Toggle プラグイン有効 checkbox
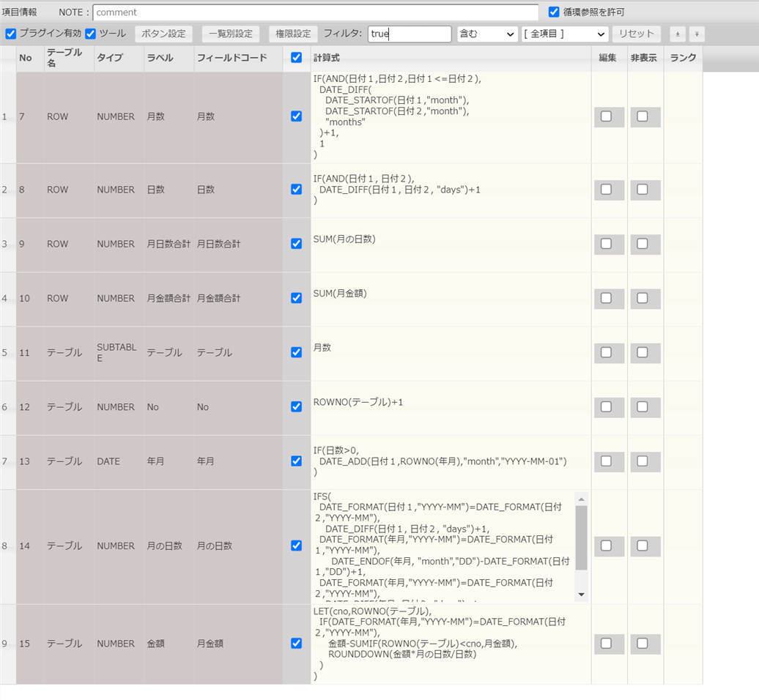 (x=11, y=34)
